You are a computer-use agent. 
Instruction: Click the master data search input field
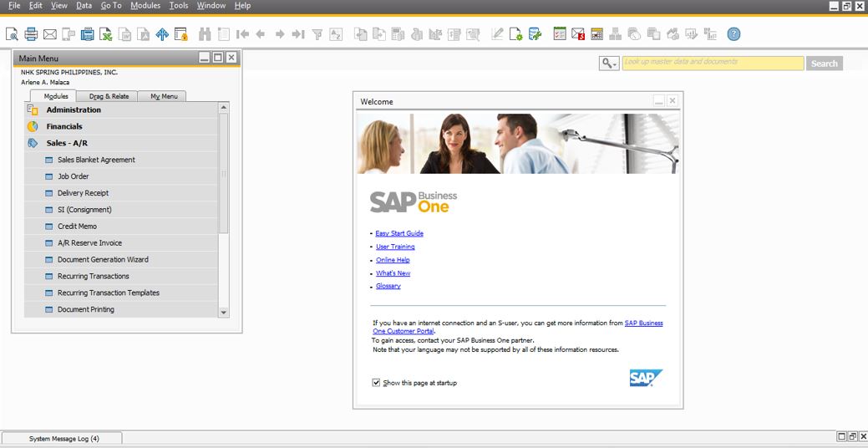[x=713, y=64]
